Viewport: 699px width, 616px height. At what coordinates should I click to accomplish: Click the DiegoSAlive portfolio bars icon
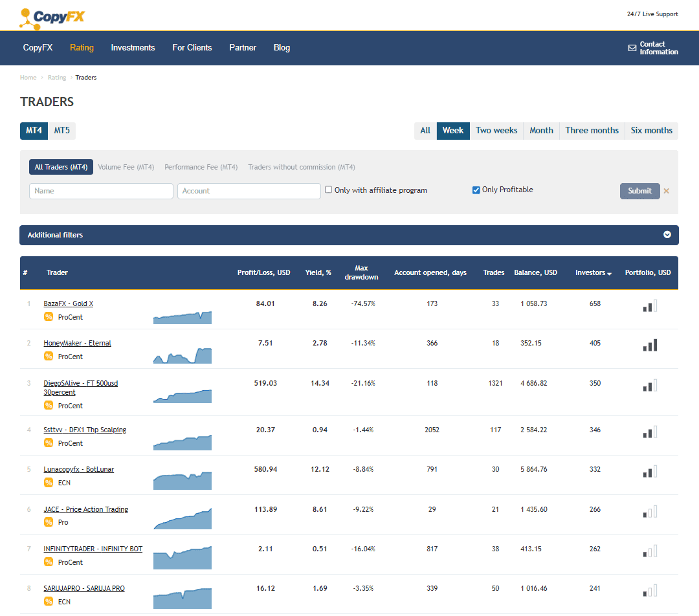tap(650, 385)
